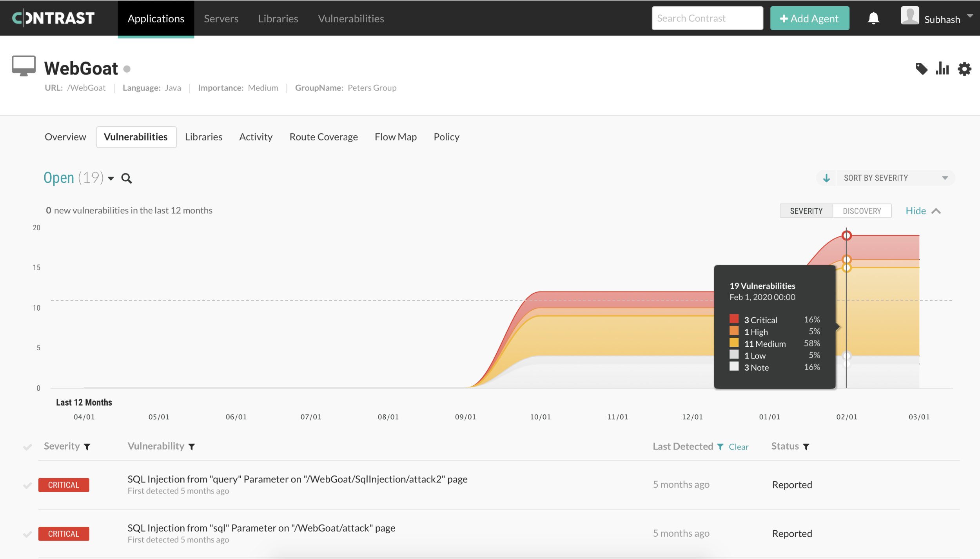
Task: Reverse sort direction arrow
Action: (x=826, y=178)
